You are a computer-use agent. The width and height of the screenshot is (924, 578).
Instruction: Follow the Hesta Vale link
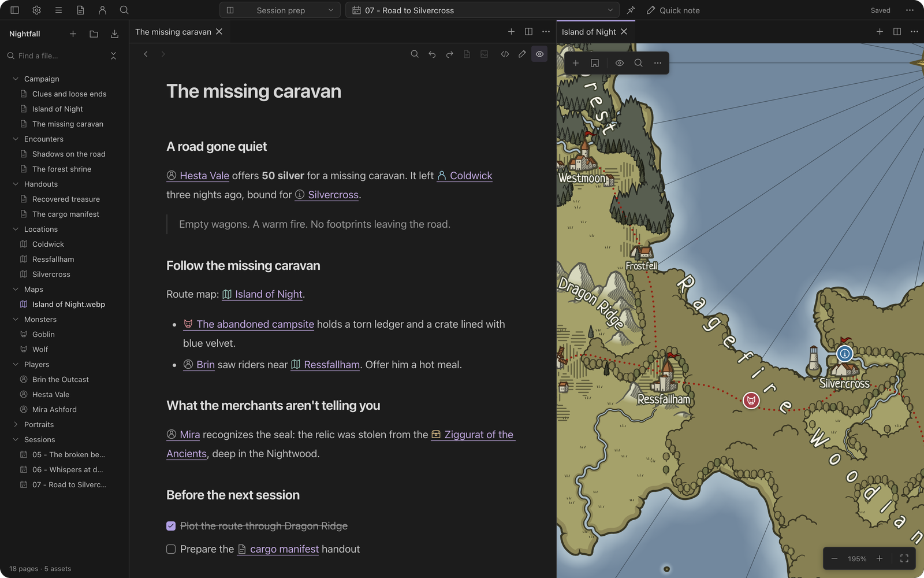(x=198, y=176)
